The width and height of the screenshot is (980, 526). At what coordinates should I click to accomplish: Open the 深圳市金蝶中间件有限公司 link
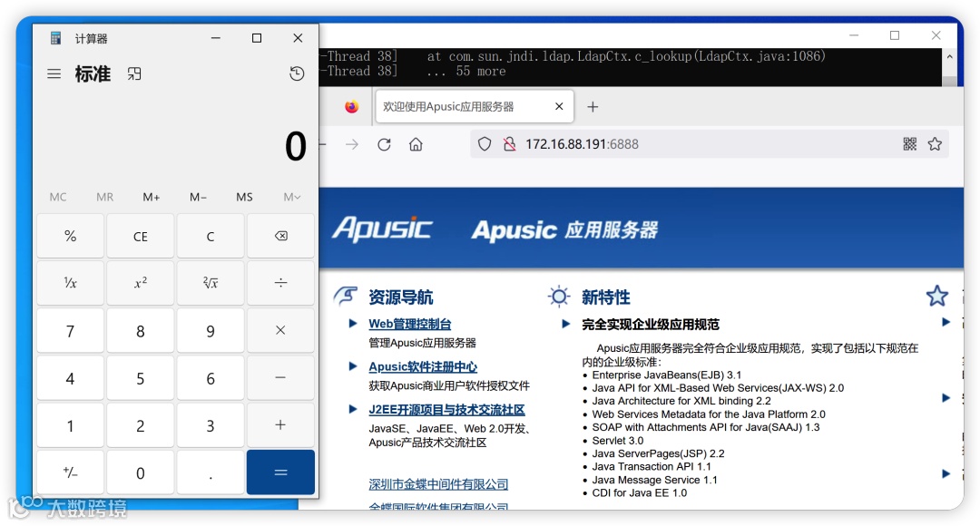438,484
